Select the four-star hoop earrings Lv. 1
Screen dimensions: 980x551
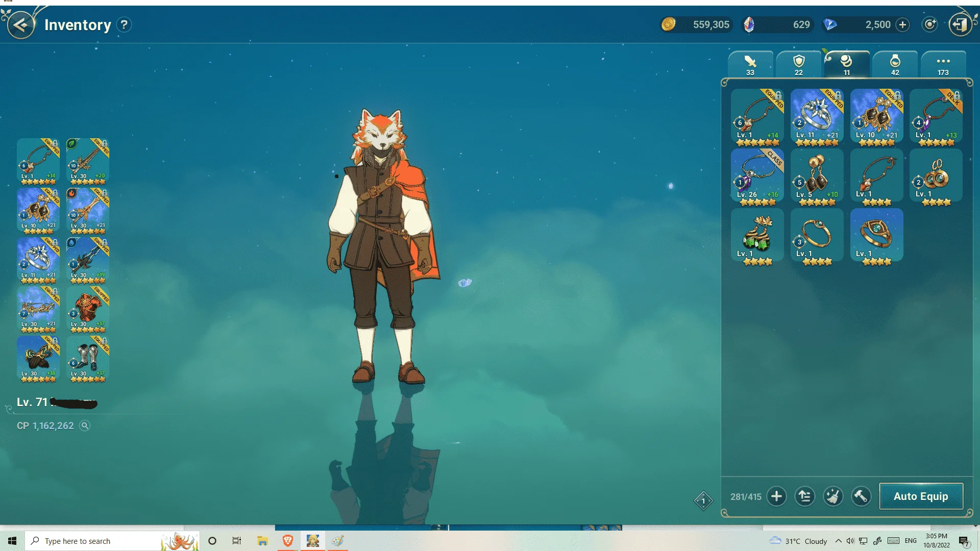[x=936, y=177]
